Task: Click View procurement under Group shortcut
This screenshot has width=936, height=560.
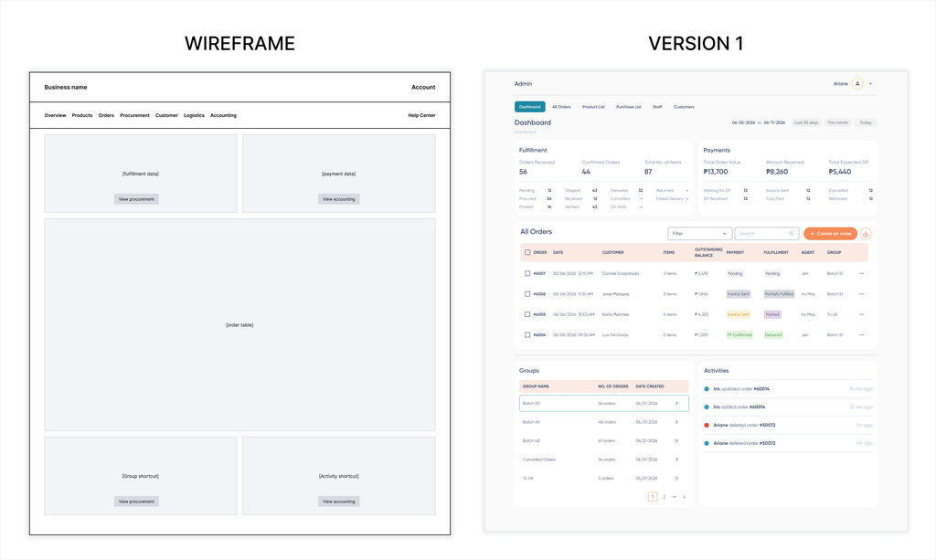Action: 136,502
